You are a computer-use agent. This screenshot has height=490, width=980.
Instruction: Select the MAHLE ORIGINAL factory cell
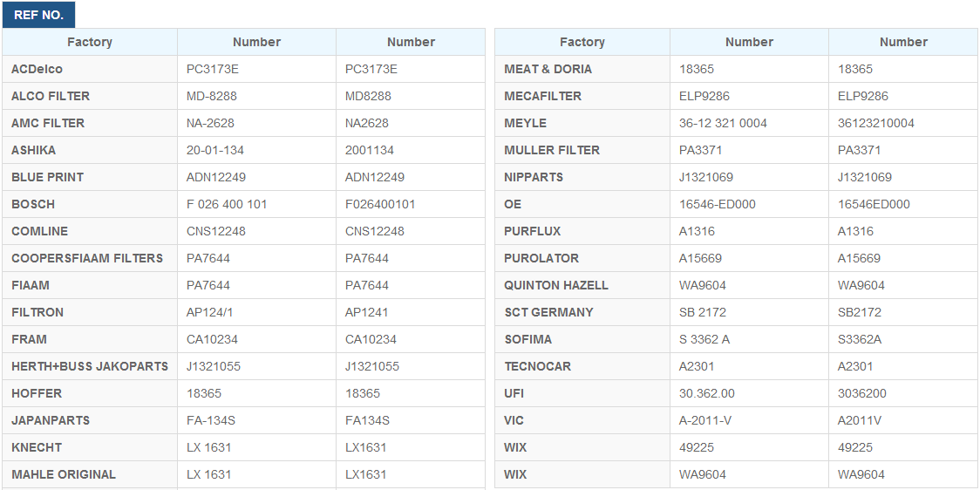tap(90, 474)
